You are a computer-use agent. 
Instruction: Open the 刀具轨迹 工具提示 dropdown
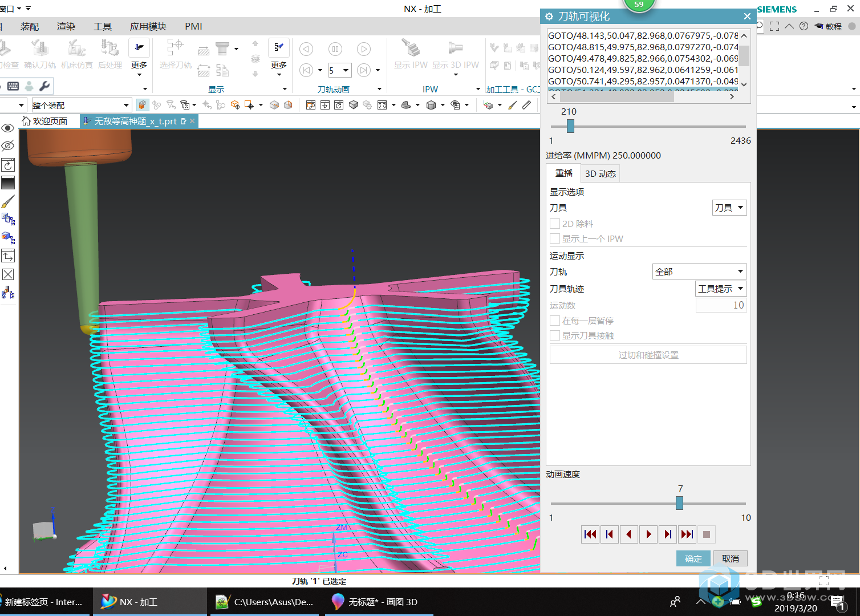coord(721,289)
